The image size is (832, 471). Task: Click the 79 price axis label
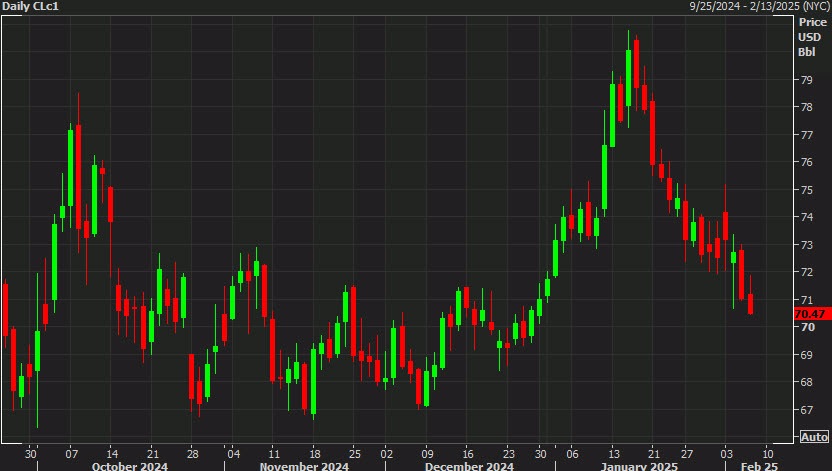tap(807, 80)
